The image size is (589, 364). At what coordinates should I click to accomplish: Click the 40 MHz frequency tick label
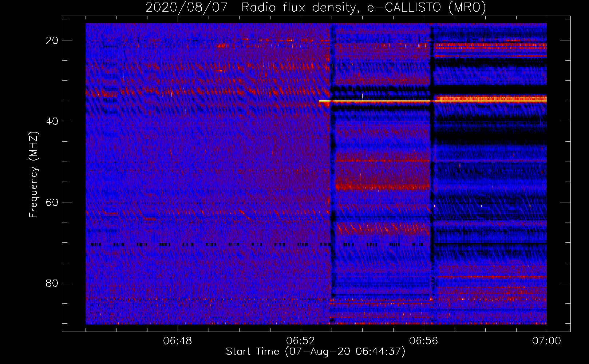(52, 121)
